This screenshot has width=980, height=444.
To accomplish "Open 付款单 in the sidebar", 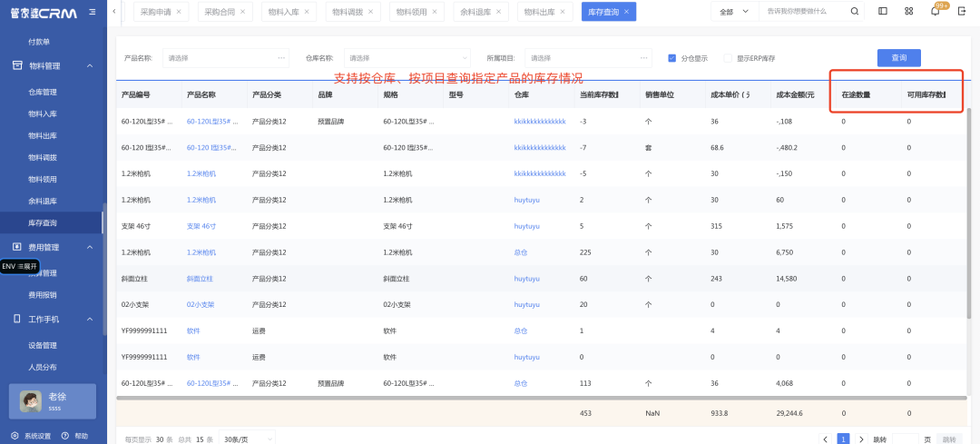I will coord(39,42).
